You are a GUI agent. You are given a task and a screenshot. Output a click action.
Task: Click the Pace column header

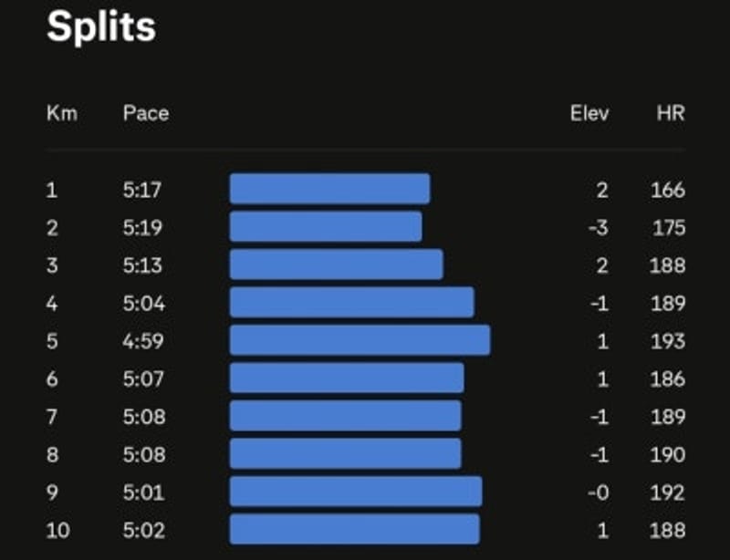click(146, 113)
